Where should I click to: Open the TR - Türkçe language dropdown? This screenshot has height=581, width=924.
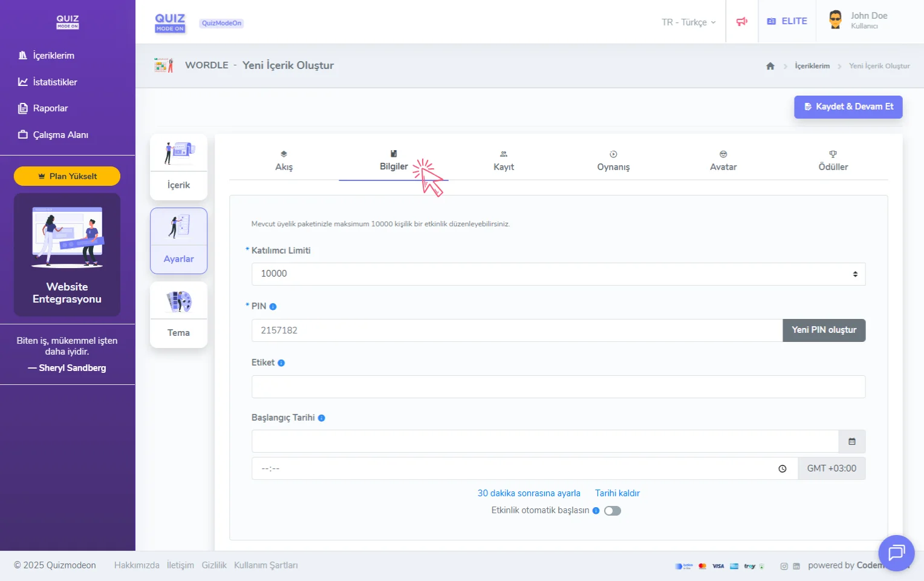(x=688, y=22)
